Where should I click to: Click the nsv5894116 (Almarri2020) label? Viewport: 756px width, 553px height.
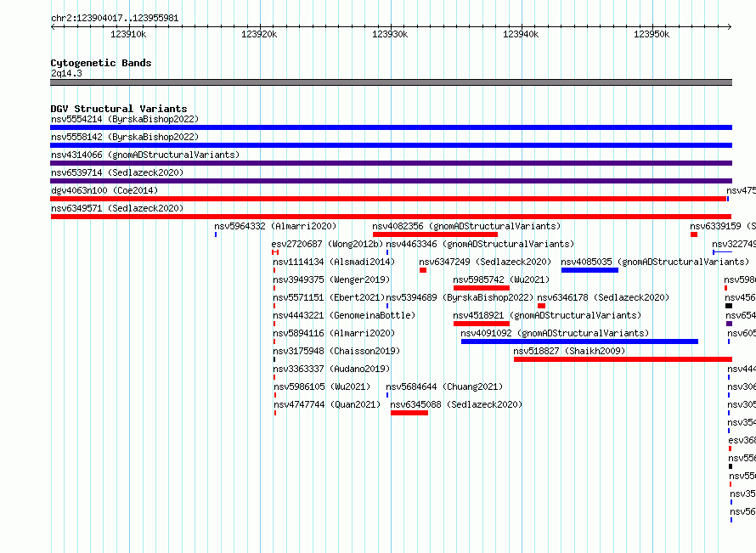[x=334, y=333]
